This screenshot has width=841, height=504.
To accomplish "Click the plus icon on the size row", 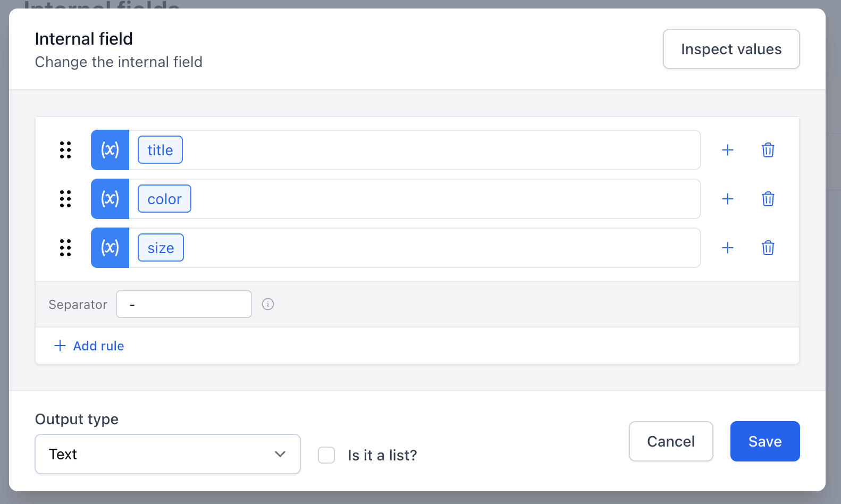I will [728, 248].
